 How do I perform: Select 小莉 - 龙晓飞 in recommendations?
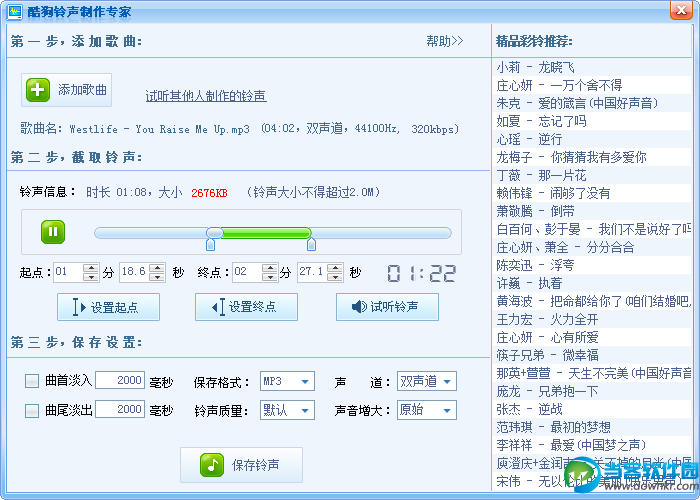point(592,67)
